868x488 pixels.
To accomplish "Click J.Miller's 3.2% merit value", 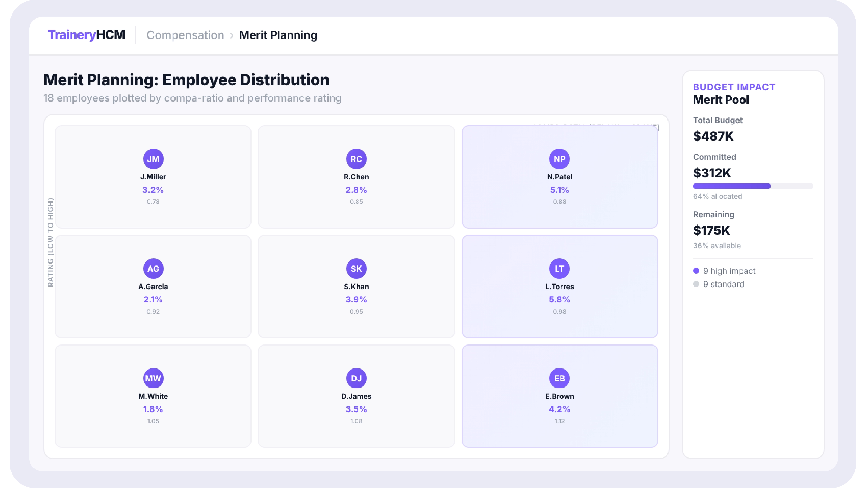I will click(x=153, y=190).
